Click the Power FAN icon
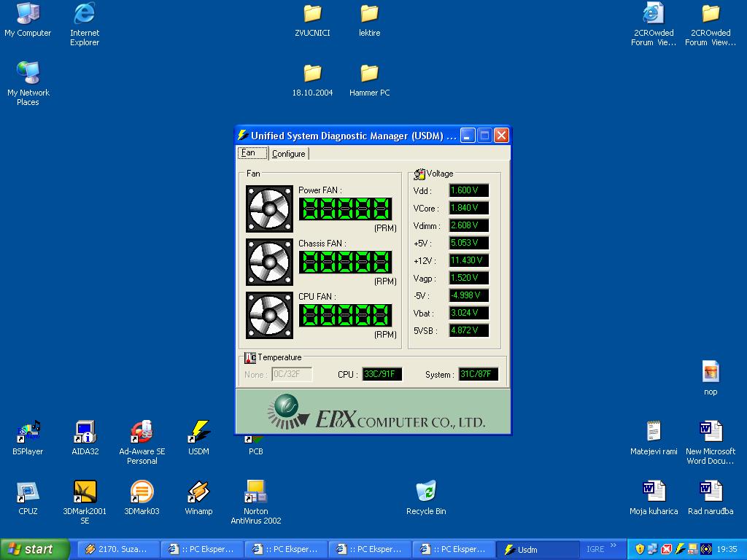The width and height of the screenshot is (747, 560). (269, 209)
